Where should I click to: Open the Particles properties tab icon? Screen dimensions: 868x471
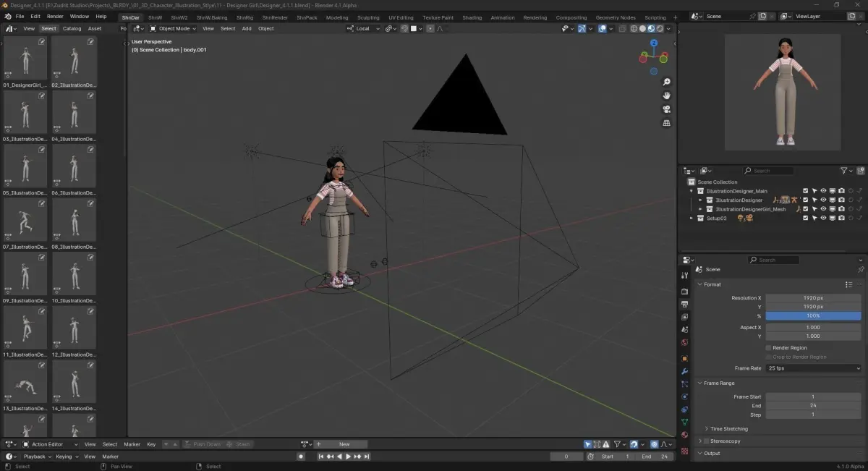[685, 384]
